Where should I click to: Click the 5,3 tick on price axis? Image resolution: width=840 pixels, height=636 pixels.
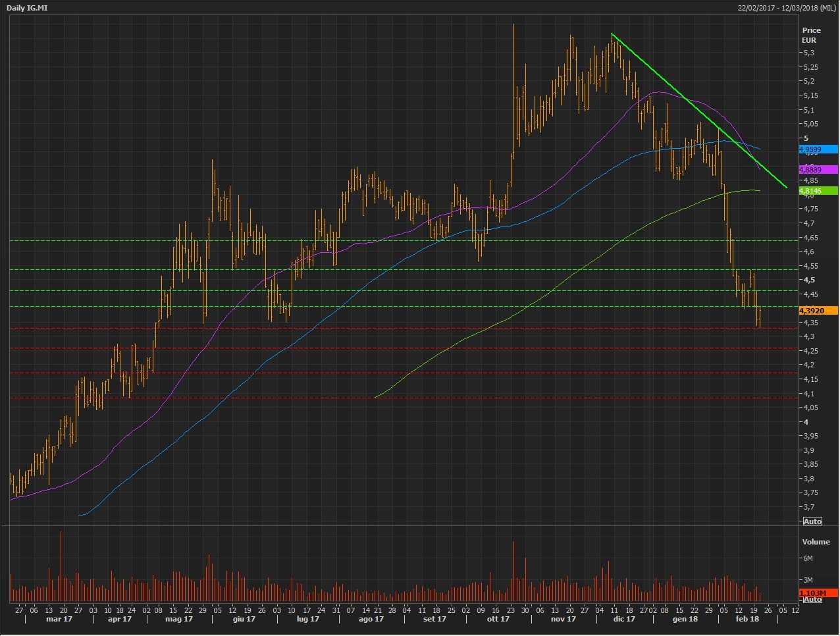pyautogui.click(x=808, y=53)
